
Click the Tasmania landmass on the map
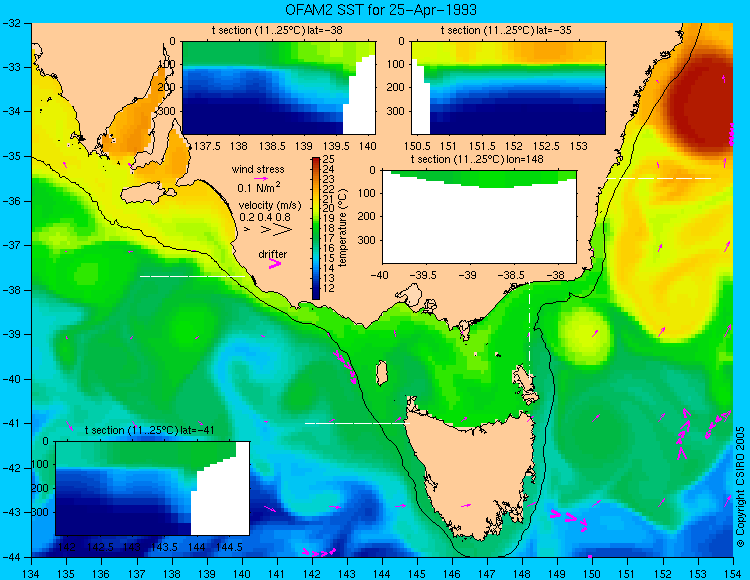click(x=471, y=473)
